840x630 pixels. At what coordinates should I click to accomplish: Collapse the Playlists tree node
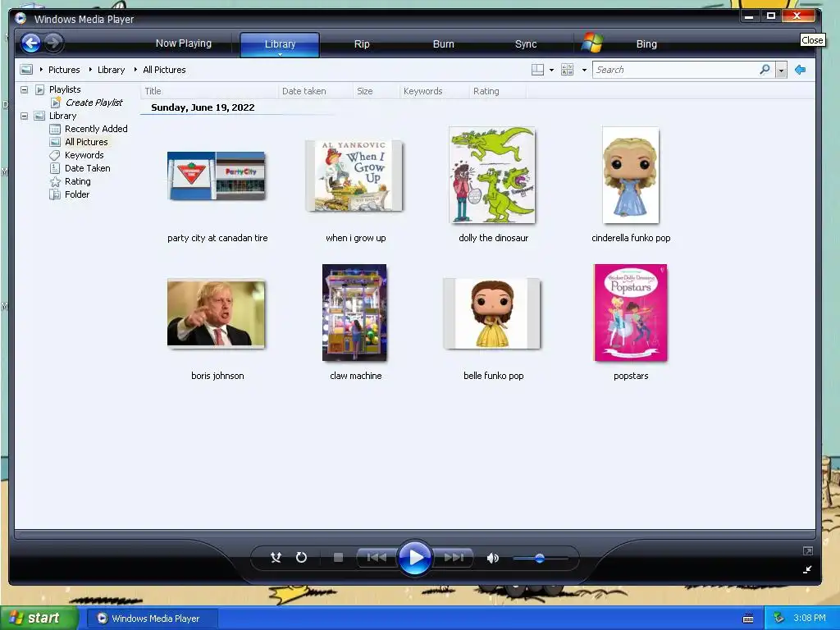coord(24,89)
